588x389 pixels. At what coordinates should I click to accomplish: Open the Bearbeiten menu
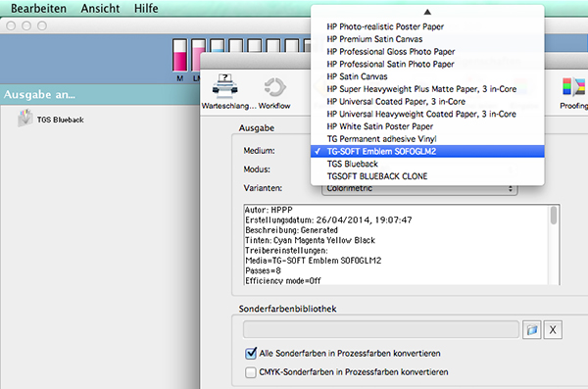tap(38, 8)
